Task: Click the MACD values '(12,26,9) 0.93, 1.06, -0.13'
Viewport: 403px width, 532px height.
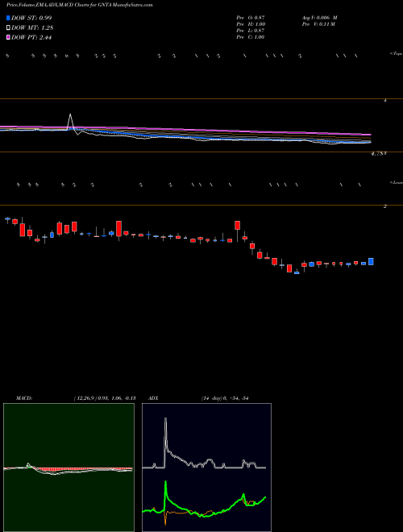Action: point(105,397)
